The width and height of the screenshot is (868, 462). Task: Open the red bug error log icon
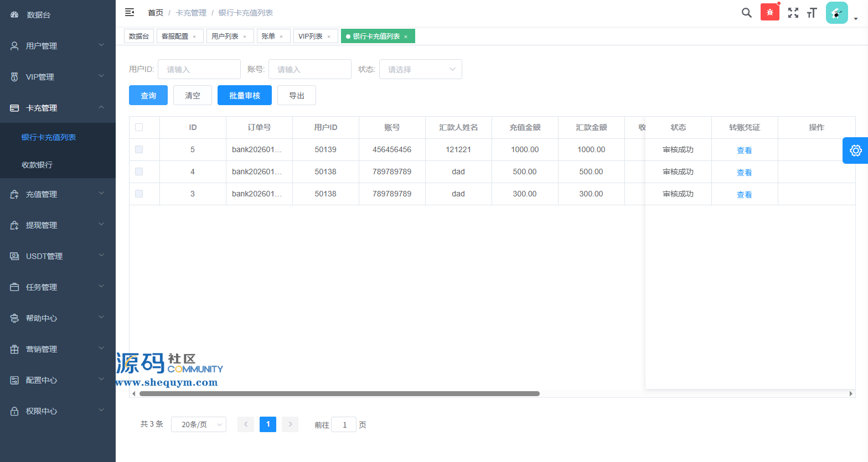point(769,12)
